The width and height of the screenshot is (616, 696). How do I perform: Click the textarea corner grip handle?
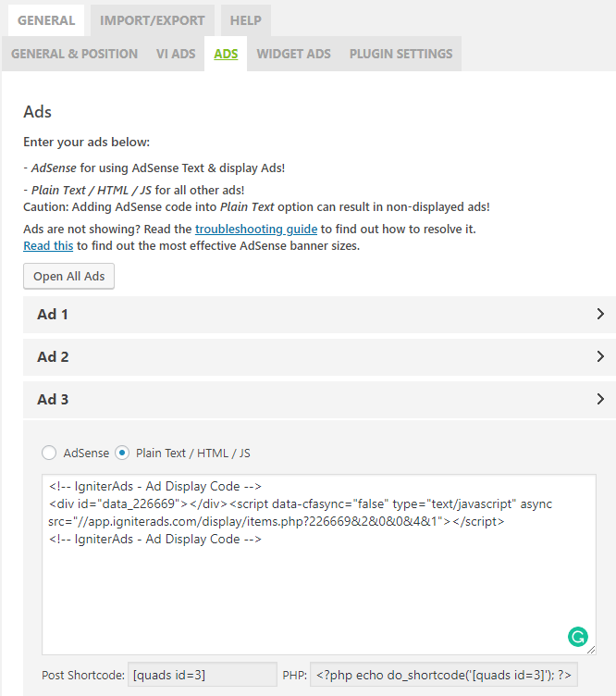pyautogui.click(x=591, y=650)
